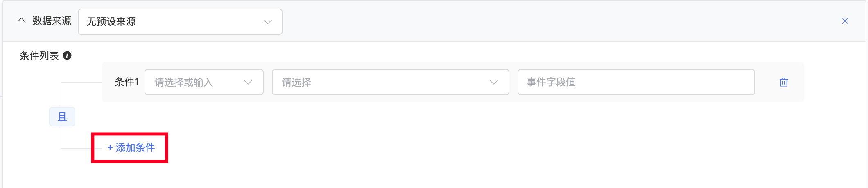Delete 条件1 with the trash icon
The image size is (868, 188).
click(x=783, y=82)
